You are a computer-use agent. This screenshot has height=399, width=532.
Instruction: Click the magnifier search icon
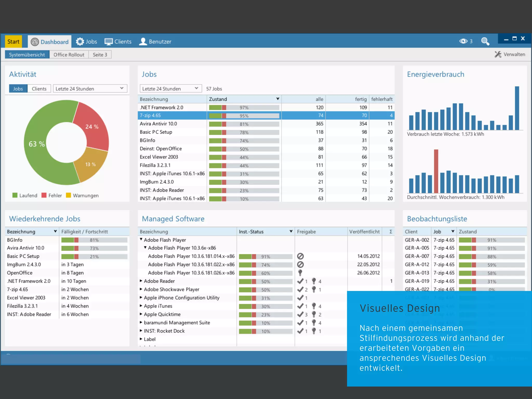[x=485, y=41]
